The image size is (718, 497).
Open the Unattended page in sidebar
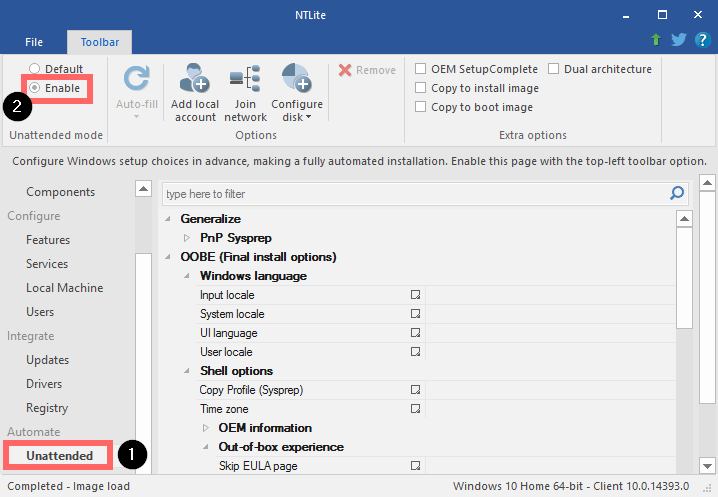tap(60, 456)
